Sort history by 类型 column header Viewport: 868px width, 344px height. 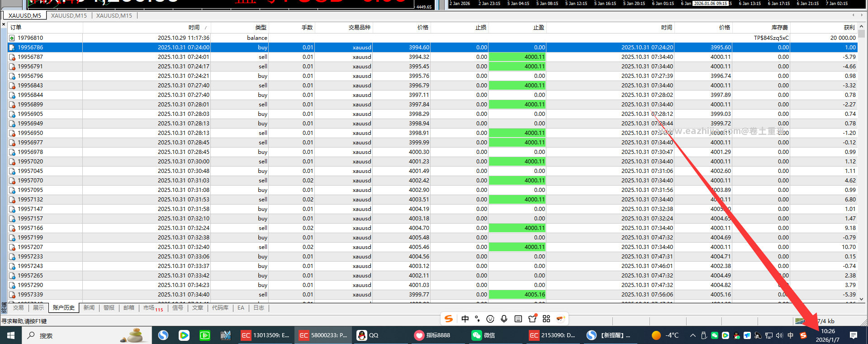click(240, 28)
